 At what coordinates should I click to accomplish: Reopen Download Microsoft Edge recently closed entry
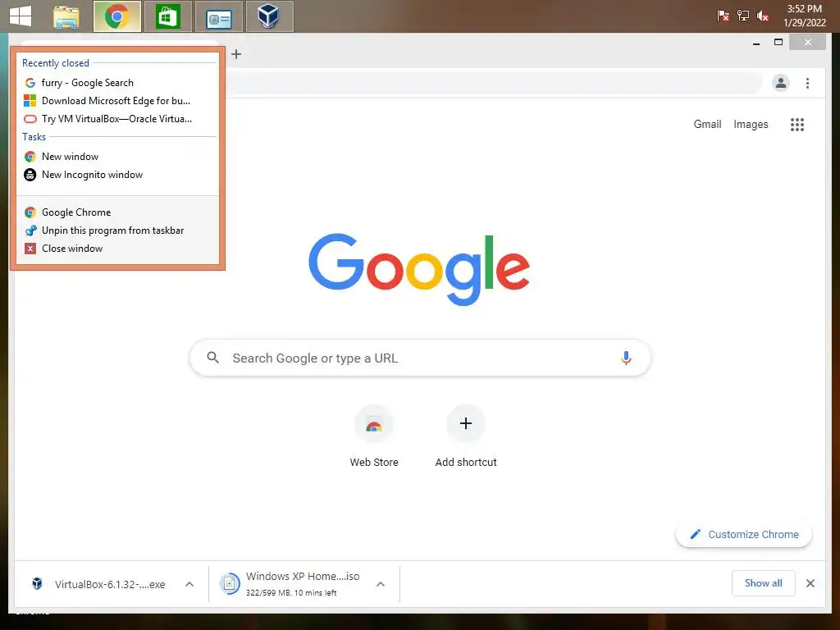point(118,101)
